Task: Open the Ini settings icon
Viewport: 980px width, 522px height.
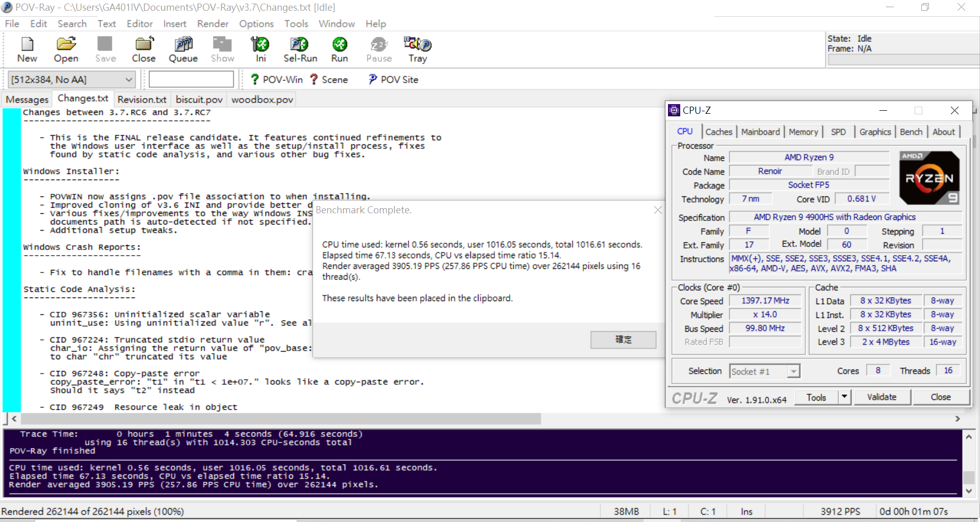Action: [260, 49]
